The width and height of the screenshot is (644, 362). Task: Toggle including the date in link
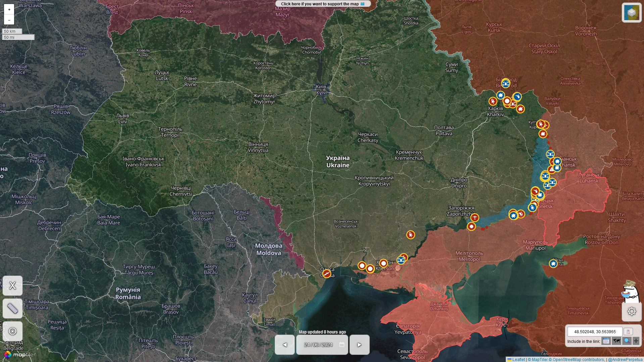606,341
